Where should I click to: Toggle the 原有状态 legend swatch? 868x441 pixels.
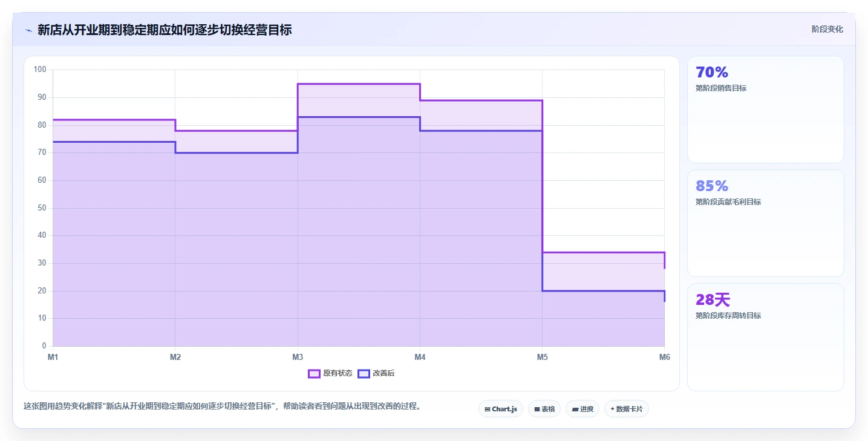click(x=314, y=374)
